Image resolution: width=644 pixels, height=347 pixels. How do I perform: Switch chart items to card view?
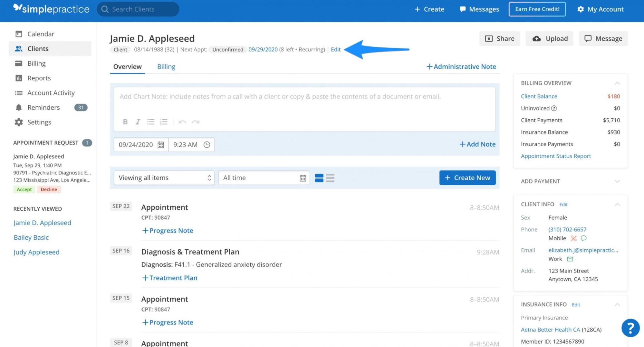(x=319, y=178)
